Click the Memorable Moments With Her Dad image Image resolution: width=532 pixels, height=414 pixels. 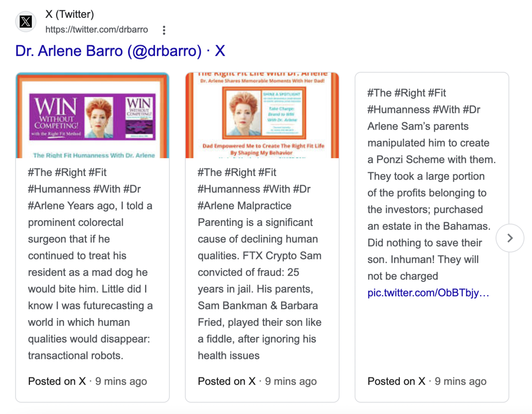pyautogui.click(x=262, y=115)
